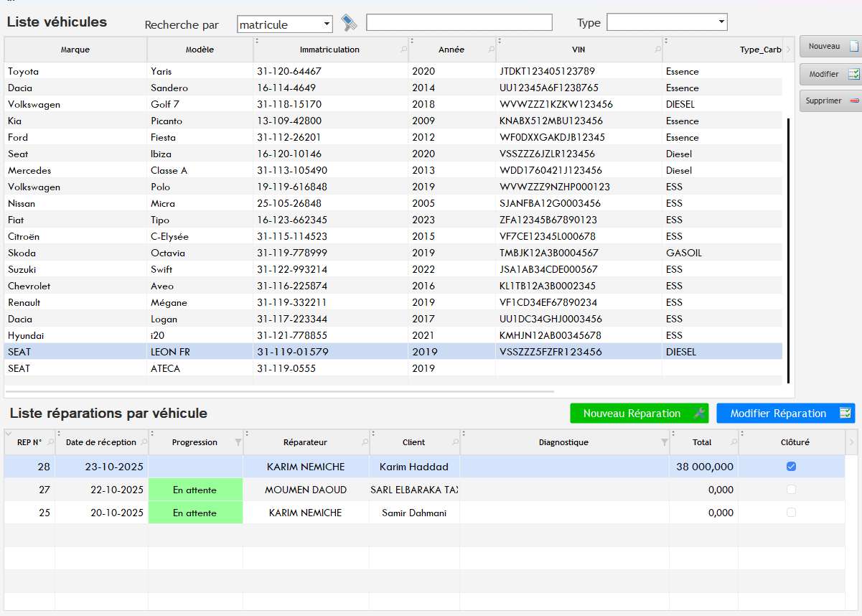This screenshot has width=862, height=616.
Task: Click the search magnifier in the Réparateur header
Action: click(365, 442)
